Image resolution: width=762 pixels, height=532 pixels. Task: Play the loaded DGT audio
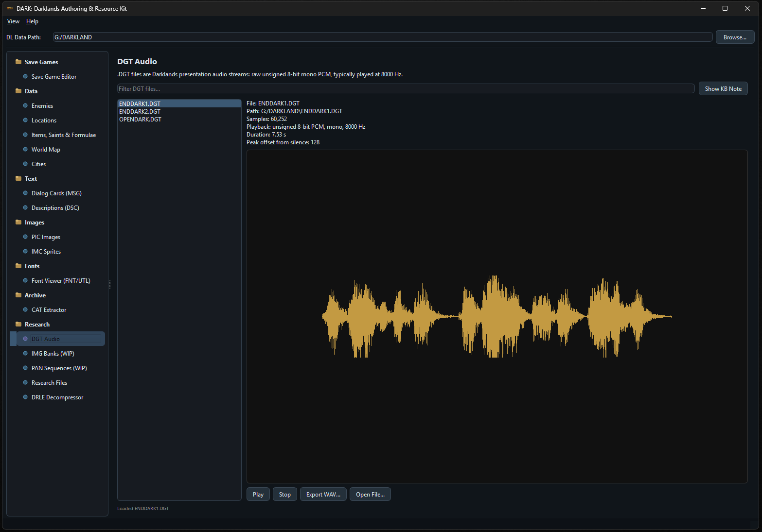click(x=258, y=494)
